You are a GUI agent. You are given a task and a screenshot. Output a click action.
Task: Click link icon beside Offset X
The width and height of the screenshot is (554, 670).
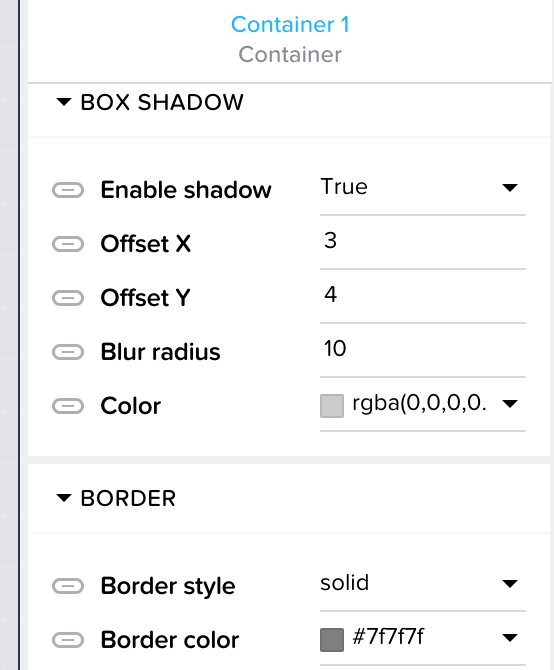(68, 244)
